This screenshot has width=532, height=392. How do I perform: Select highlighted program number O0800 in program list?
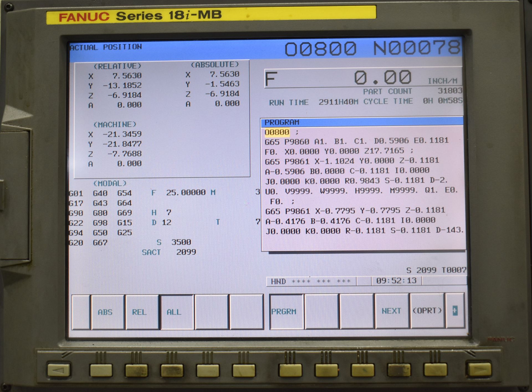277,132
